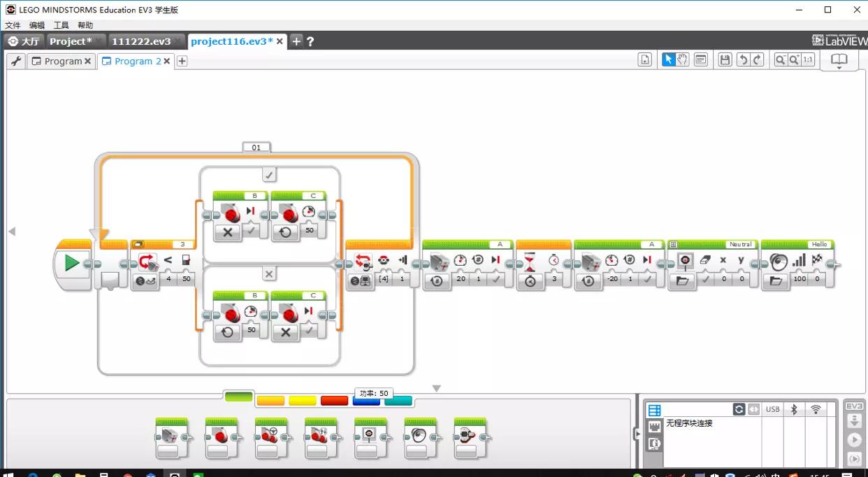
Task: Select the false case X tab
Action: coord(270,273)
